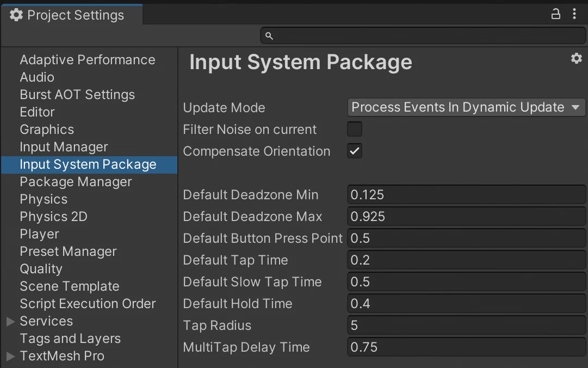588x368 pixels.
Task: Click the gear icon beside Input System Package
Action: coord(576,59)
